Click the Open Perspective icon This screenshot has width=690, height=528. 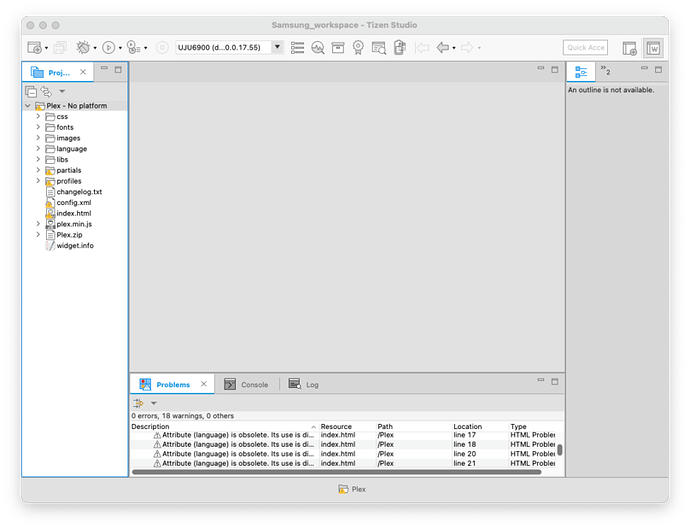tap(629, 48)
